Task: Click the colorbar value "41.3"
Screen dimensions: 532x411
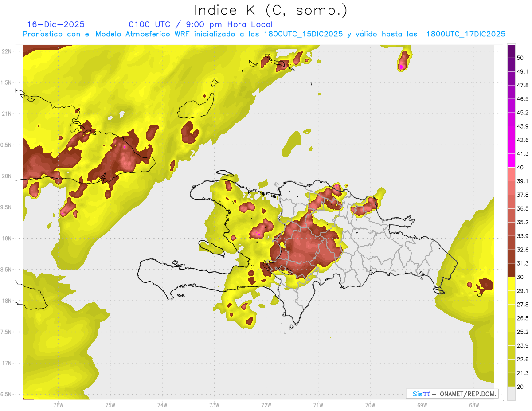Action: point(523,154)
